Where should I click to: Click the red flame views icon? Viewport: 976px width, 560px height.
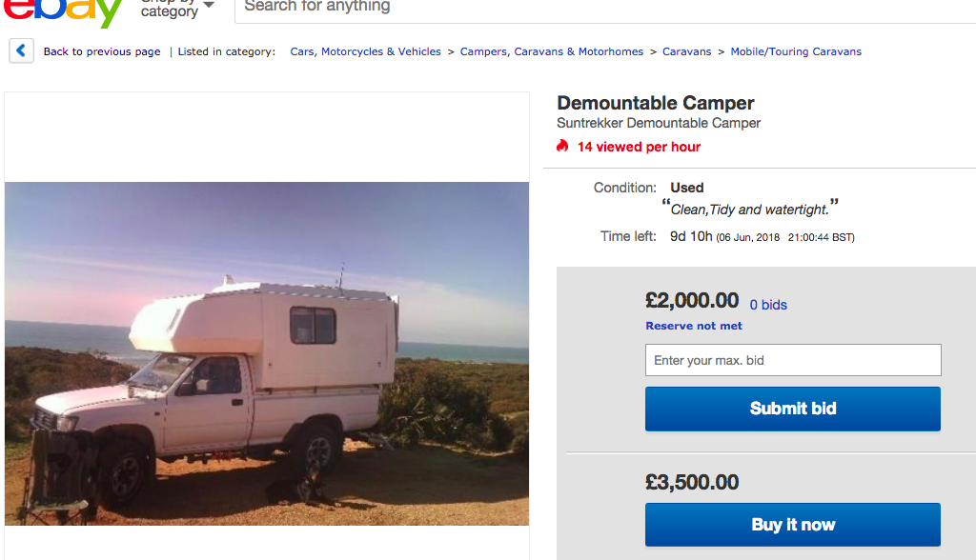point(563,147)
